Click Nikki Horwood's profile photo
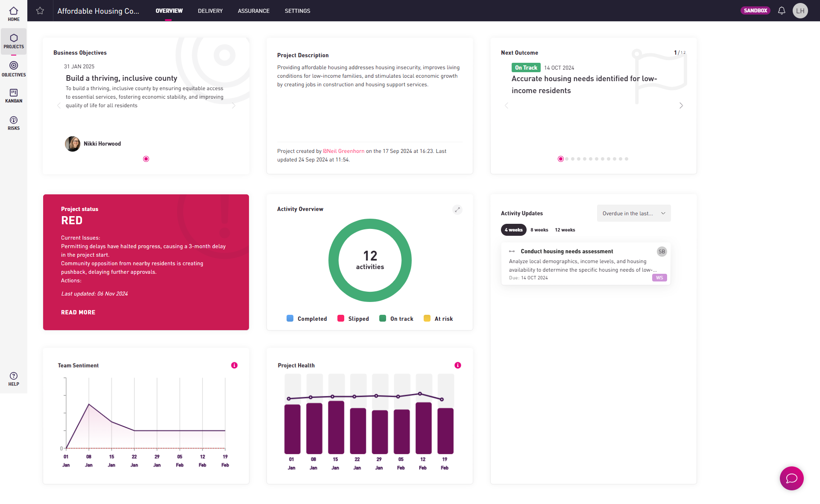820x504 pixels. [x=73, y=144]
